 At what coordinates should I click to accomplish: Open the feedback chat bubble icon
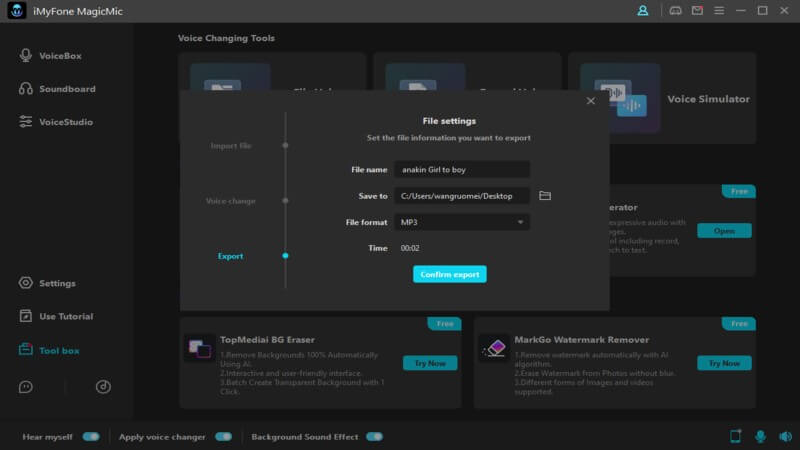(26, 387)
